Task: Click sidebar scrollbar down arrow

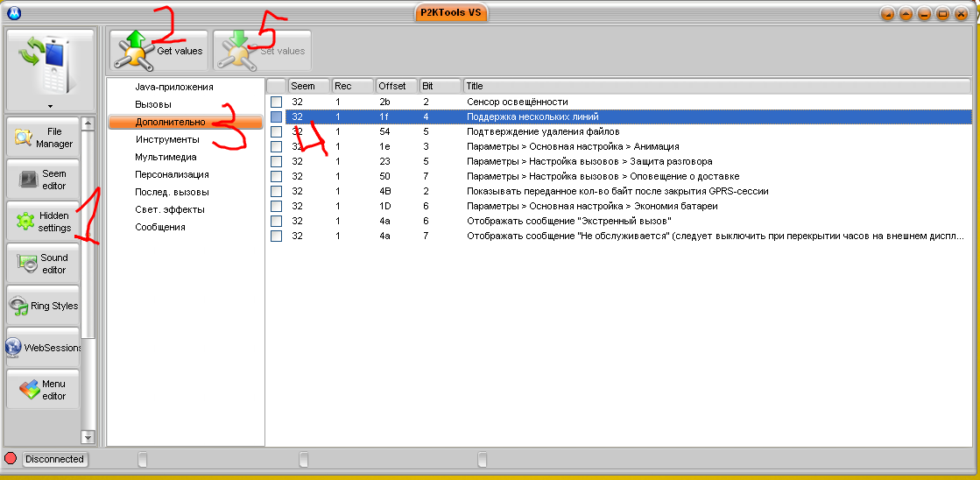Action: (88, 437)
